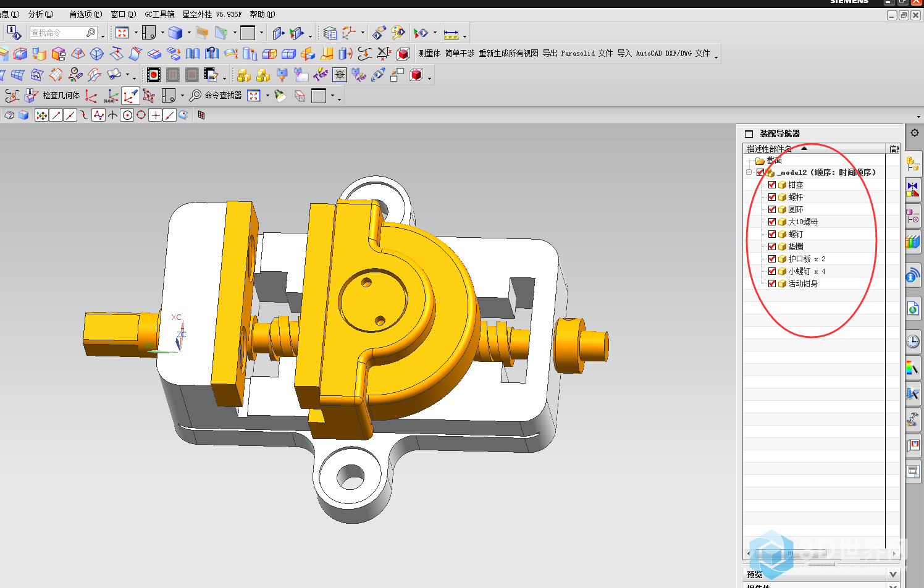Click 导入 AutoCAD DXF/DWG 文件 button

[x=663, y=54]
